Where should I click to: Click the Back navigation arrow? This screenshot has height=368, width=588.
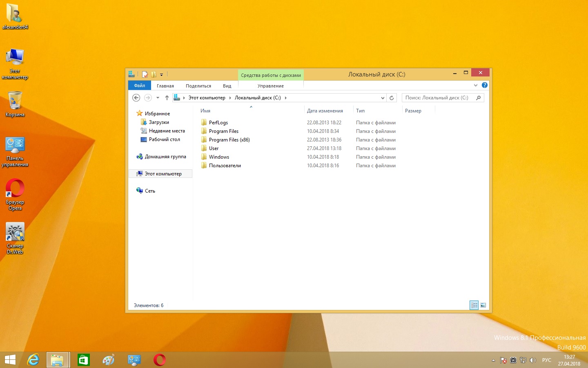click(136, 98)
